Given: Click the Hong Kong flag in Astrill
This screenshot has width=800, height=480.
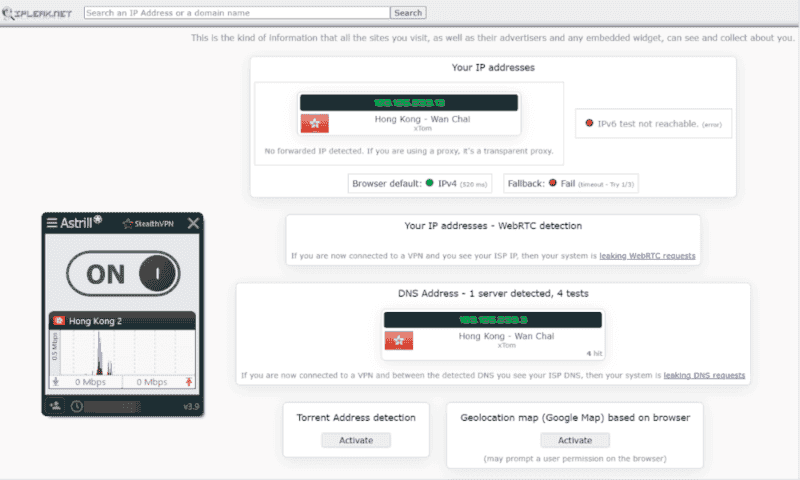Looking at the screenshot, I should pyautogui.click(x=59, y=321).
